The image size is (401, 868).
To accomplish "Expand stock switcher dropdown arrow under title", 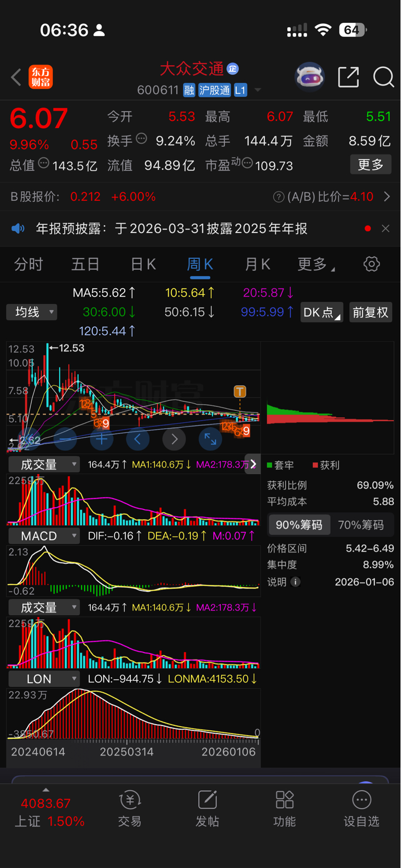I will coord(258,90).
